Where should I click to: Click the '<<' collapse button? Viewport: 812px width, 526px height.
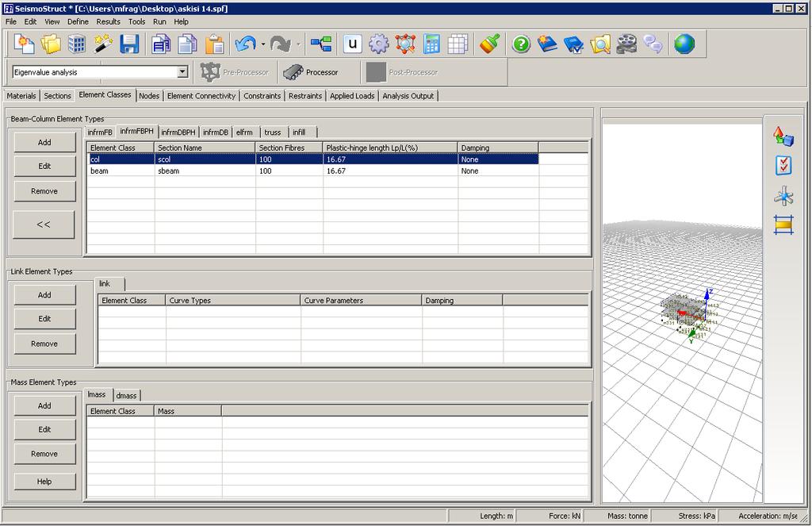tap(44, 225)
